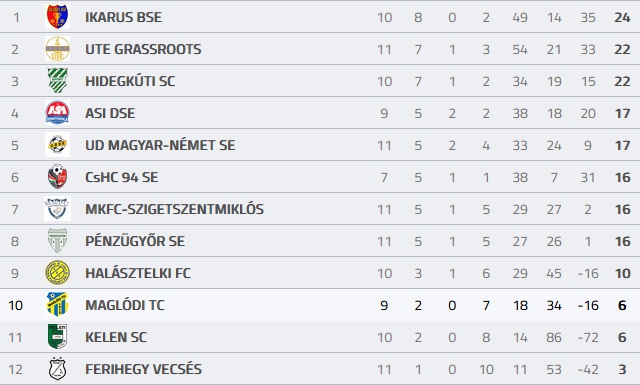Select the Kelen SC green shield logo

coord(57,336)
